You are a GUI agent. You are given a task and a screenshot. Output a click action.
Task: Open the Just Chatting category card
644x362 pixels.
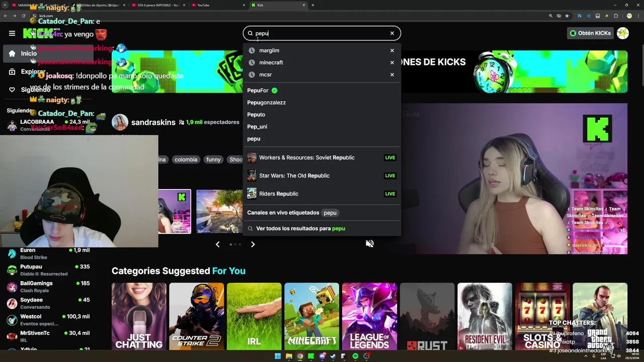tap(139, 316)
